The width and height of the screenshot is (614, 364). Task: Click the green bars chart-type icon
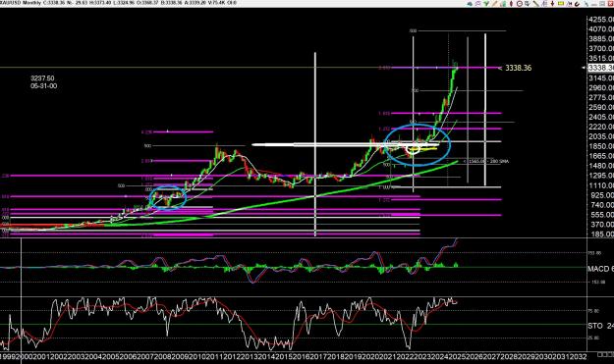pyautogui.click(x=504, y=4)
